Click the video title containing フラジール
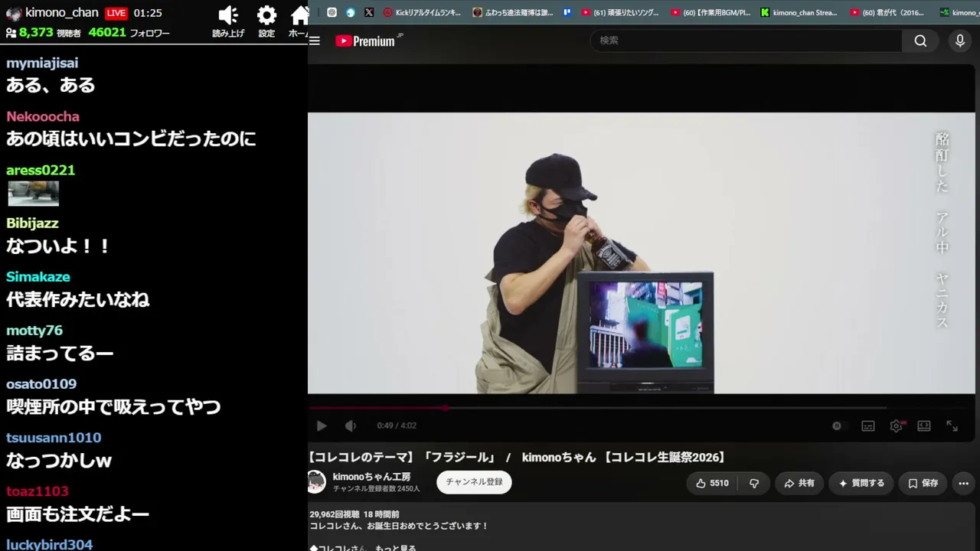Viewport: 980px width, 551px height. pyautogui.click(x=518, y=457)
